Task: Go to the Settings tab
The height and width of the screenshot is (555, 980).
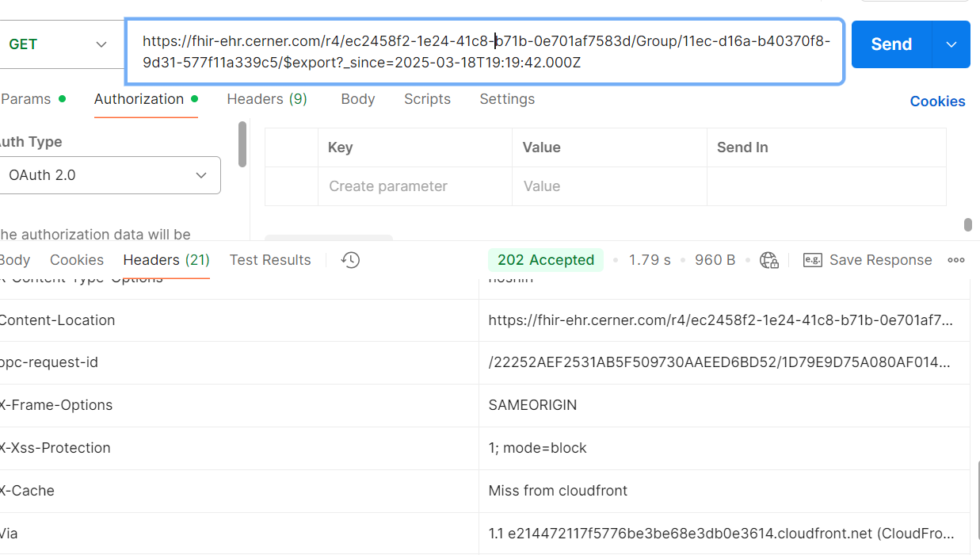Action: [x=507, y=99]
